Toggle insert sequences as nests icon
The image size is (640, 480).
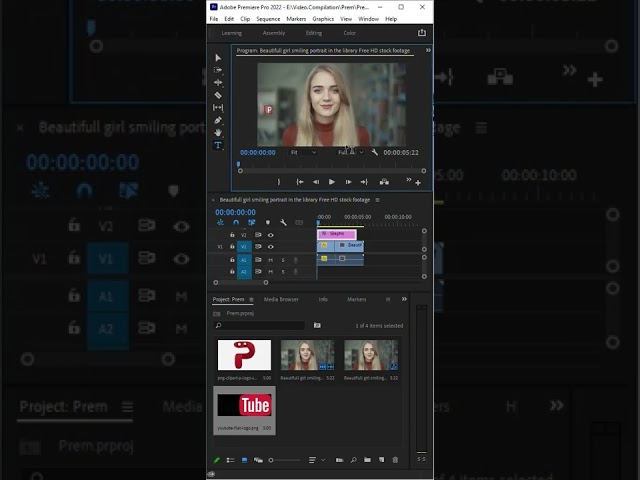(x=220, y=222)
